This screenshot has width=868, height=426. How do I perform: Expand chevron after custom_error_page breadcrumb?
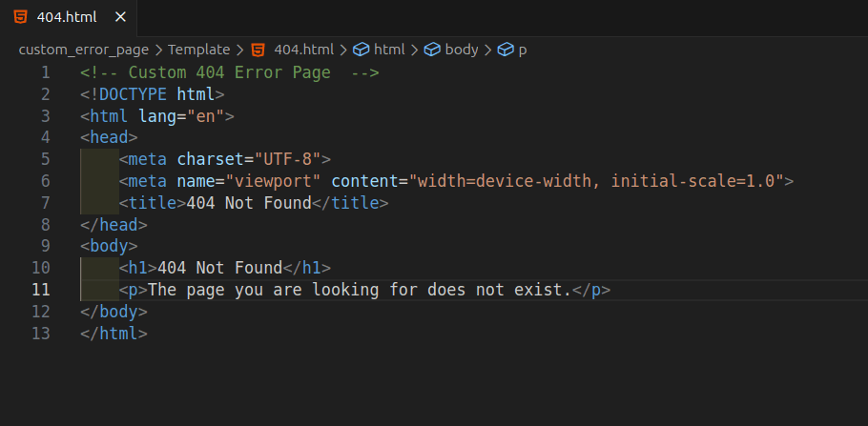click(158, 51)
